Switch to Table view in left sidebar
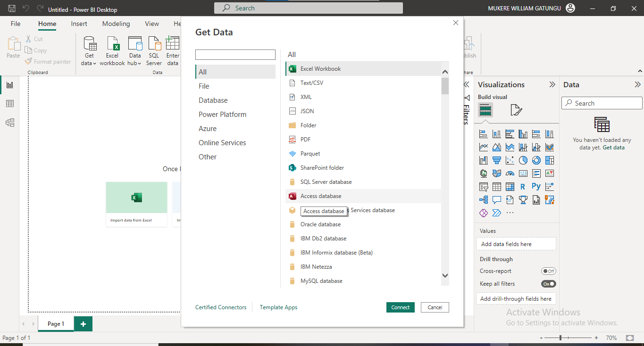 click(9, 104)
